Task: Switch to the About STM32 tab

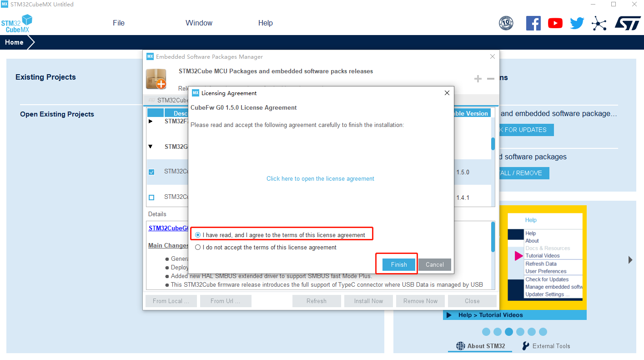Action: coord(480,346)
